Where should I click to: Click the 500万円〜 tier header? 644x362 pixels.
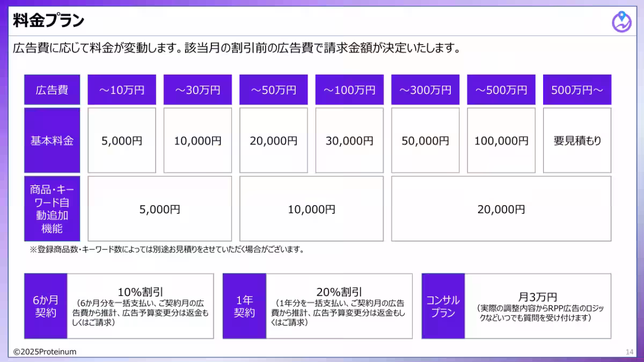pos(577,90)
